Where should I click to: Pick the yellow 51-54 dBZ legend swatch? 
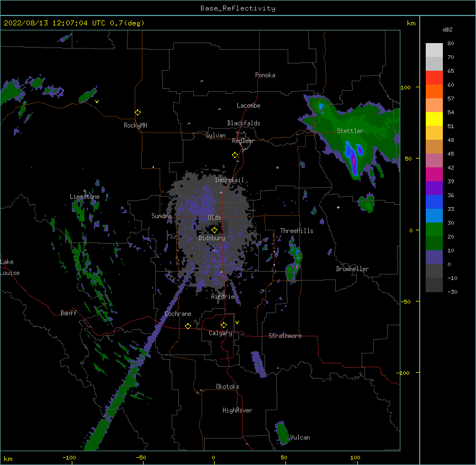pyautogui.click(x=434, y=119)
